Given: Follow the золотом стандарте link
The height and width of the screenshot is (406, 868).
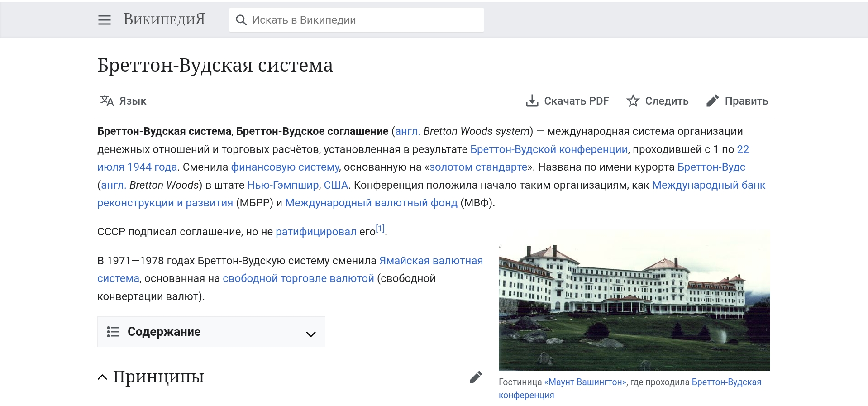Looking at the screenshot, I should pyautogui.click(x=478, y=167).
